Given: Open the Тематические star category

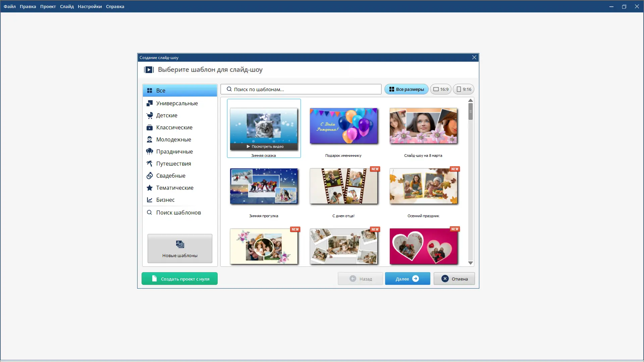Looking at the screenshot, I should pyautogui.click(x=174, y=188).
